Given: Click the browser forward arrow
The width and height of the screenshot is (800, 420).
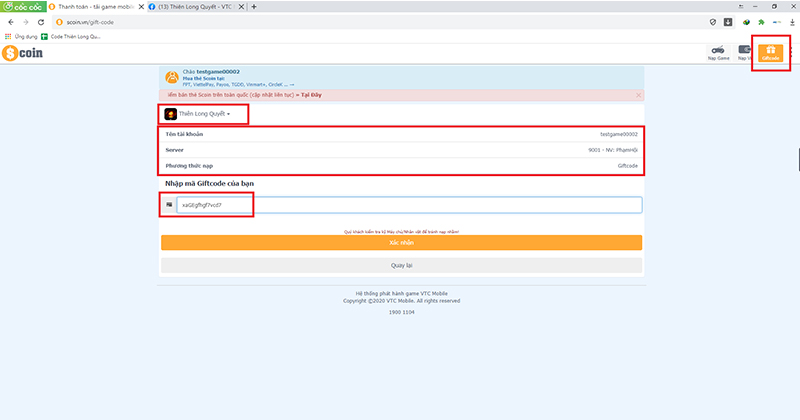Looking at the screenshot, I should point(26,22).
